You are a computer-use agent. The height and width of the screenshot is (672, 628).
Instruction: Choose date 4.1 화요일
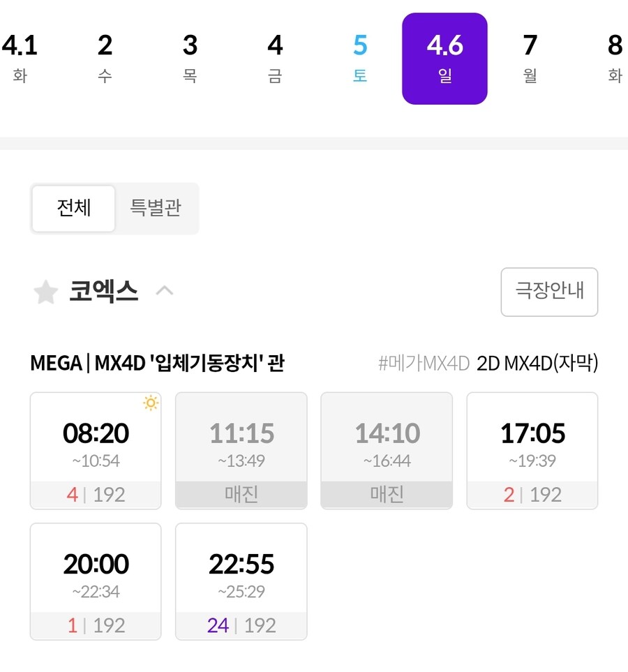(20, 59)
